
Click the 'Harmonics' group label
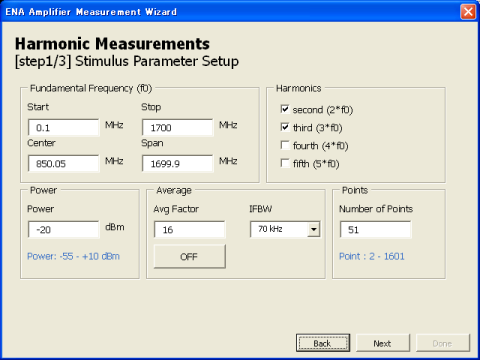[x=298, y=88]
